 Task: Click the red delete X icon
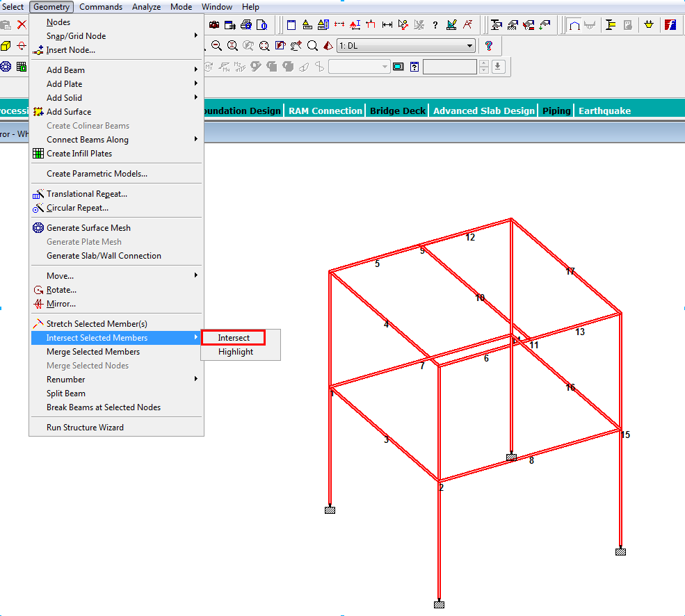pyautogui.click(x=21, y=25)
